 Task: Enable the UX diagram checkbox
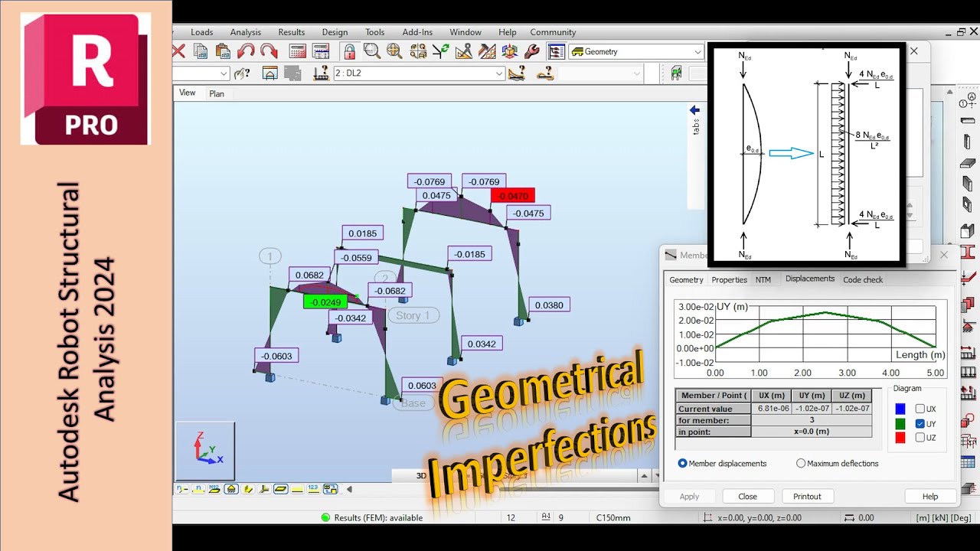[x=920, y=409]
